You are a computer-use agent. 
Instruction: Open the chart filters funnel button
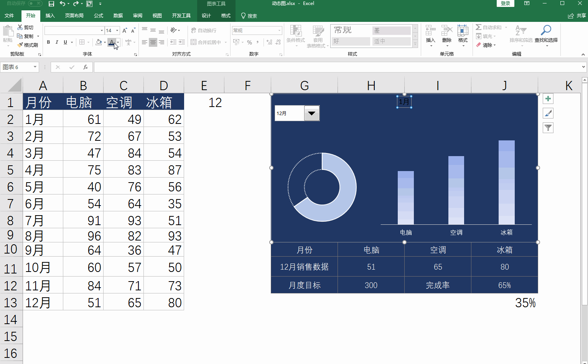point(548,128)
